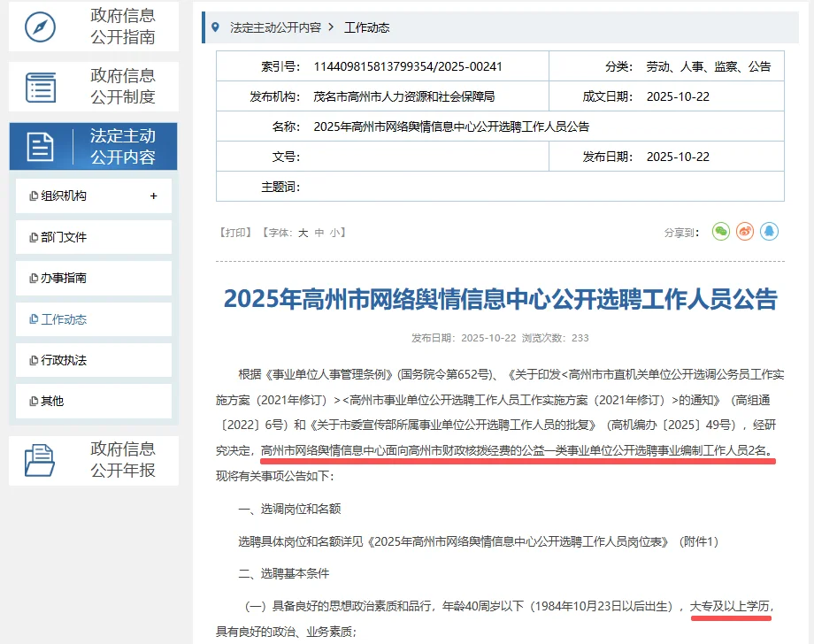
Task: Click category value 劳动、人事、监察、公告
Action: tap(709, 66)
